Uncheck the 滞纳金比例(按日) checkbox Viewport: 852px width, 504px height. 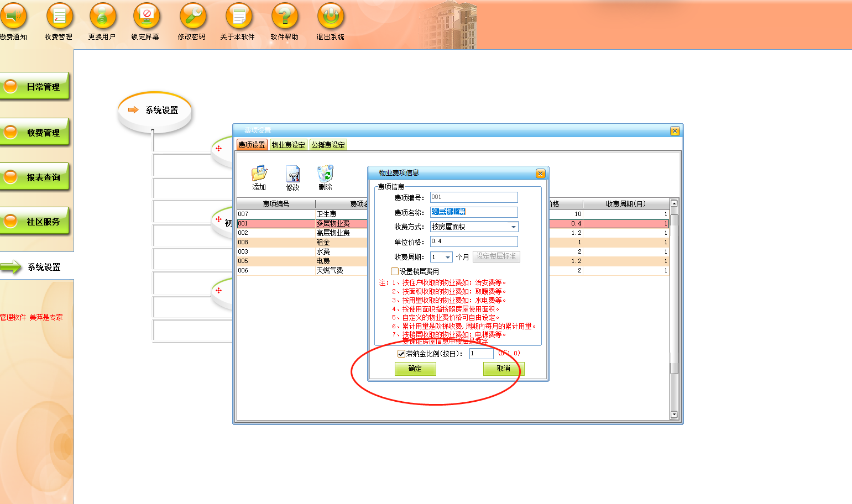tap(401, 354)
